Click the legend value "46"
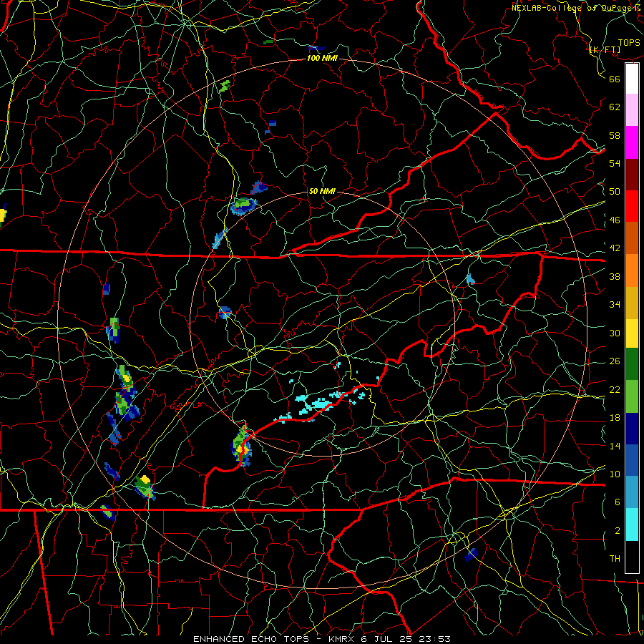The image size is (644, 644). (615, 220)
